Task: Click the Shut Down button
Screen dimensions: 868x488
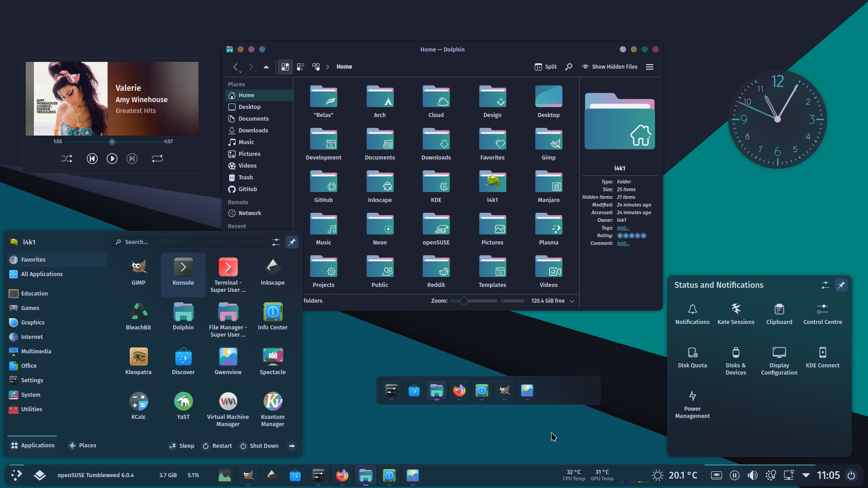Action: point(259,446)
